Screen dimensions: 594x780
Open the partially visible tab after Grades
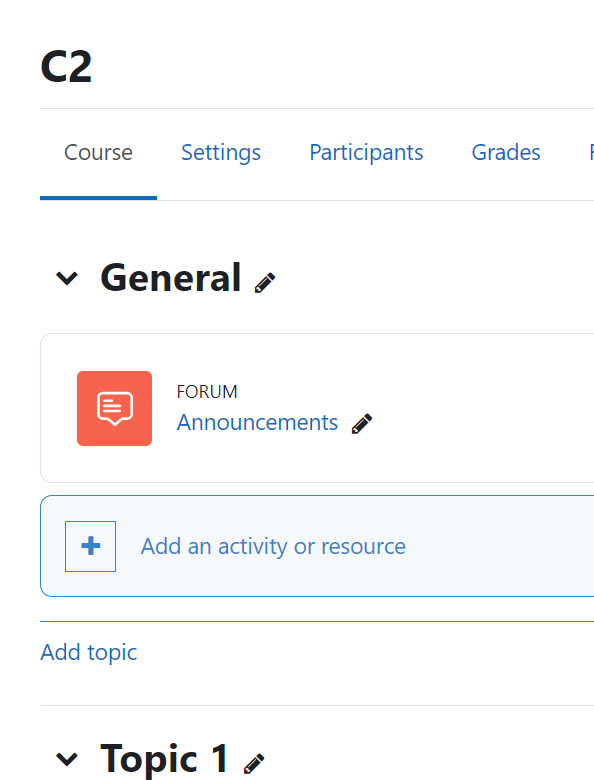pyautogui.click(x=591, y=152)
